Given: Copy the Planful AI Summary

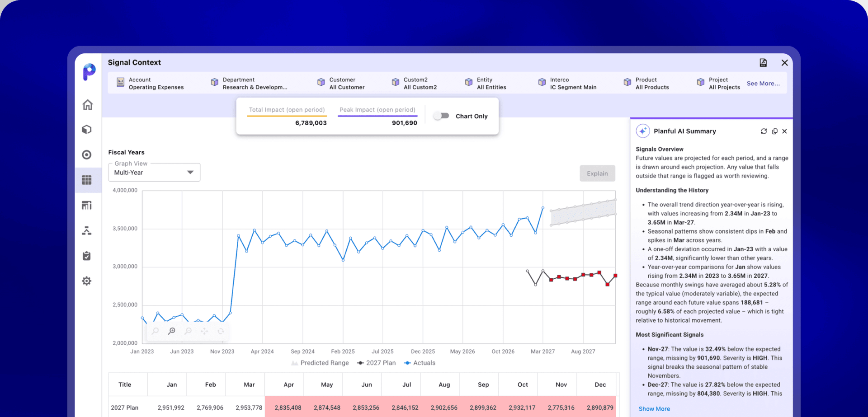Looking at the screenshot, I should [x=774, y=131].
